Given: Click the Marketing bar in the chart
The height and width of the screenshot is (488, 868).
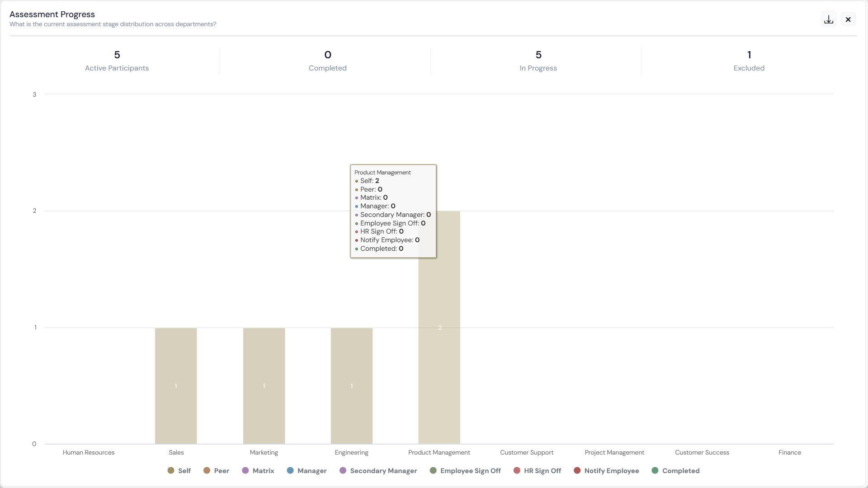Looking at the screenshot, I should (x=264, y=386).
